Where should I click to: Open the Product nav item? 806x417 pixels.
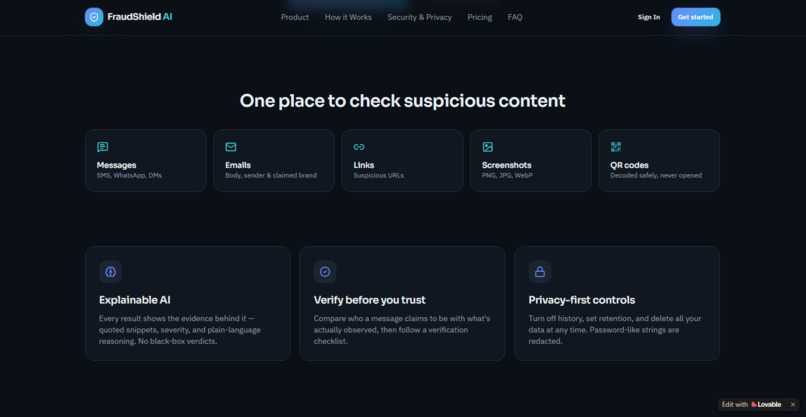point(295,17)
